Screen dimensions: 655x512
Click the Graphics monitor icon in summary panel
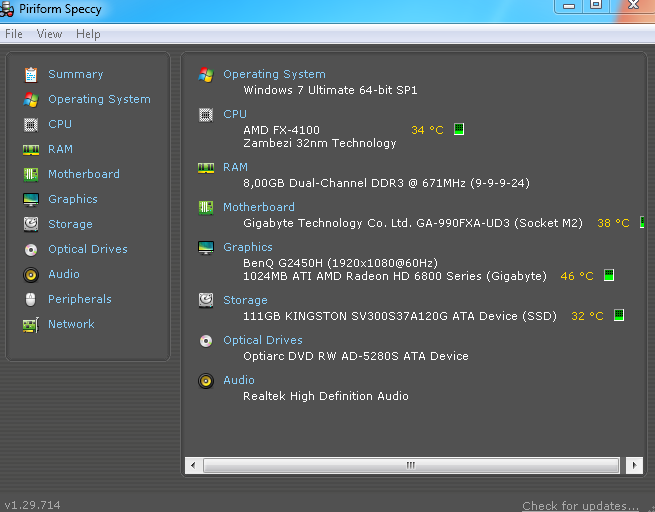coord(206,248)
